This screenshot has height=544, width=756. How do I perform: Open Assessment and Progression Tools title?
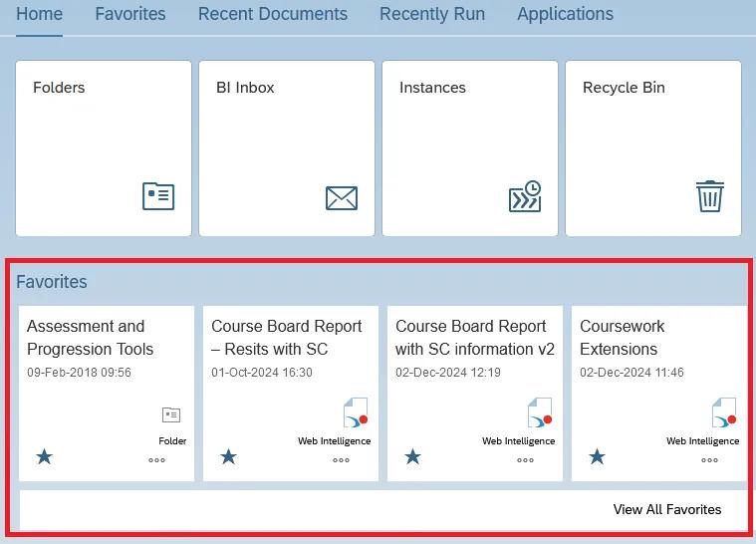(x=91, y=337)
